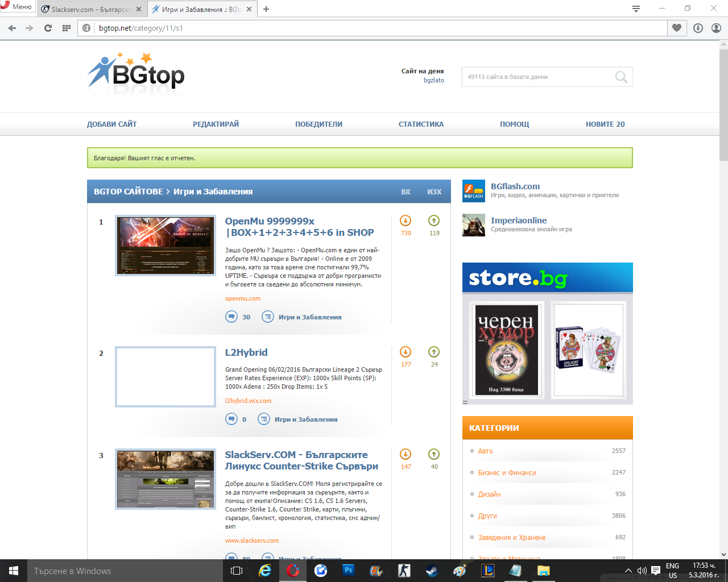This screenshot has height=582, width=728.
Task: Click OpenMu incoming hits icon (730)
Action: point(406,221)
